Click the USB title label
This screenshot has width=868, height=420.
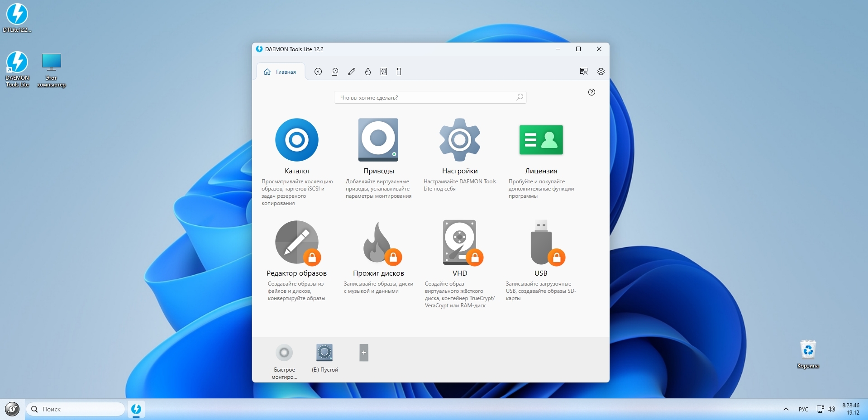541,273
